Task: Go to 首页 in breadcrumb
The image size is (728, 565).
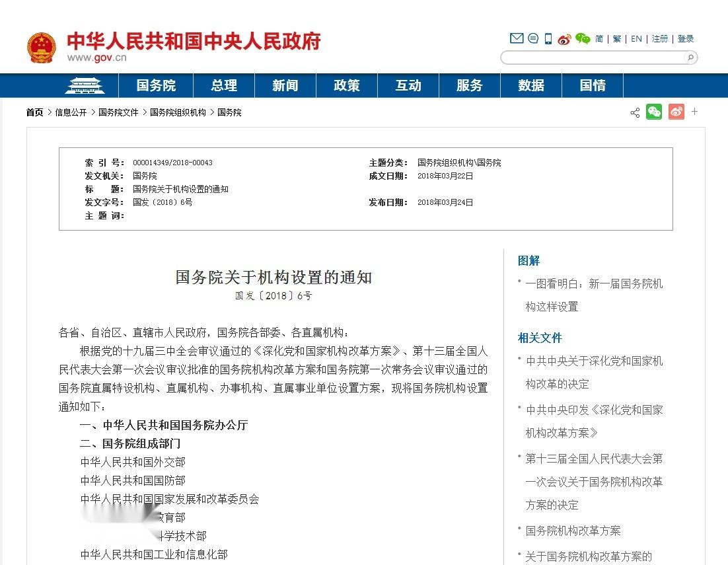Action: [34, 112]
